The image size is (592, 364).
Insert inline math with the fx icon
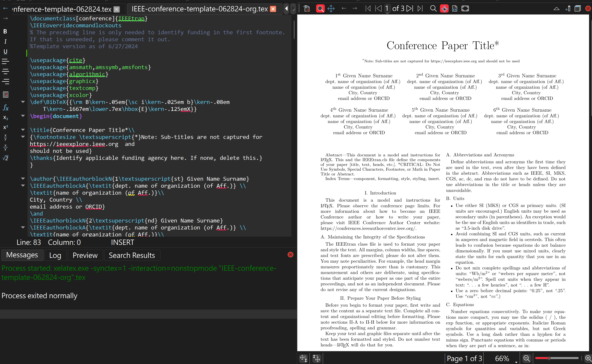pos(6,108)
